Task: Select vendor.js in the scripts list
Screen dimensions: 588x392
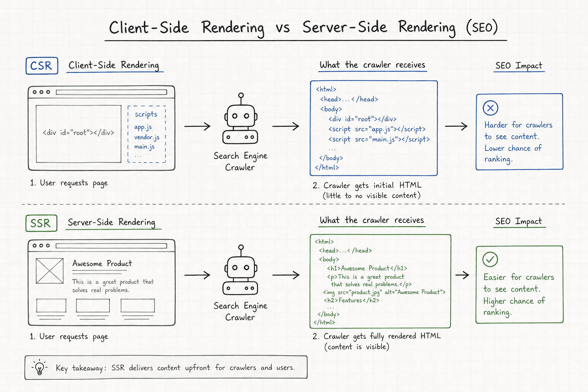Action: [x=147, y=137]
